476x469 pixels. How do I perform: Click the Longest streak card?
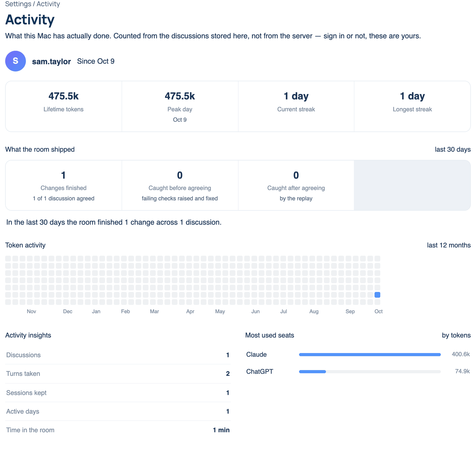click(412, 106)
